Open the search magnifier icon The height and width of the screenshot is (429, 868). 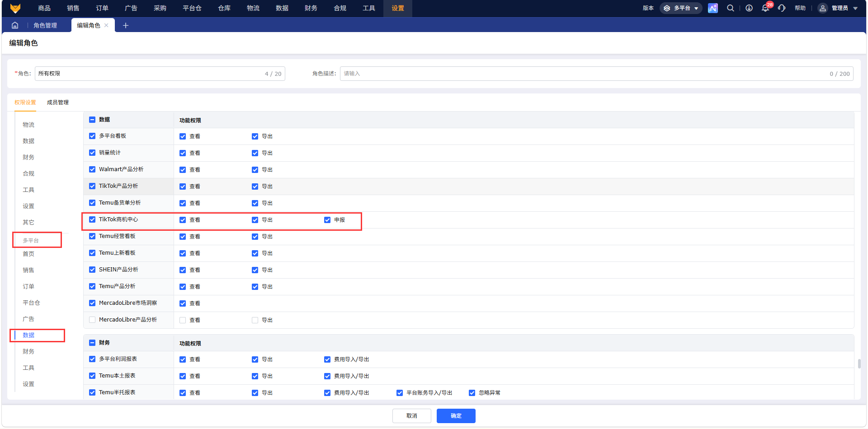731,8
